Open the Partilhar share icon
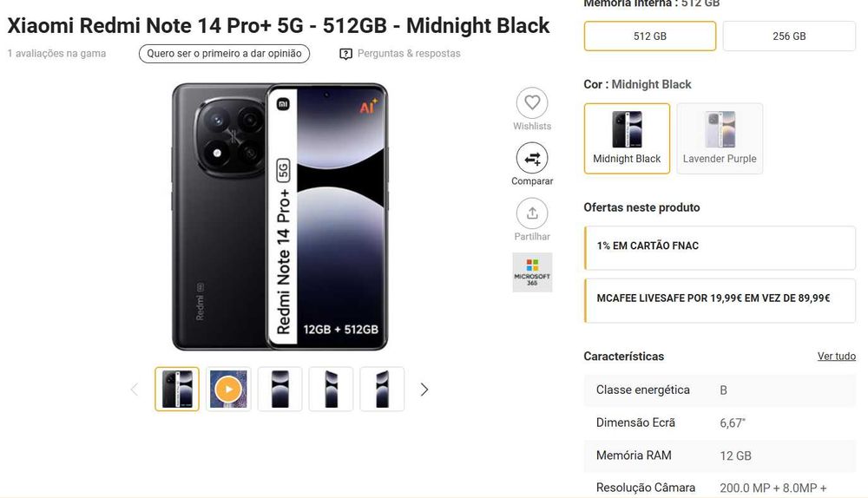 tap(532, 213)
